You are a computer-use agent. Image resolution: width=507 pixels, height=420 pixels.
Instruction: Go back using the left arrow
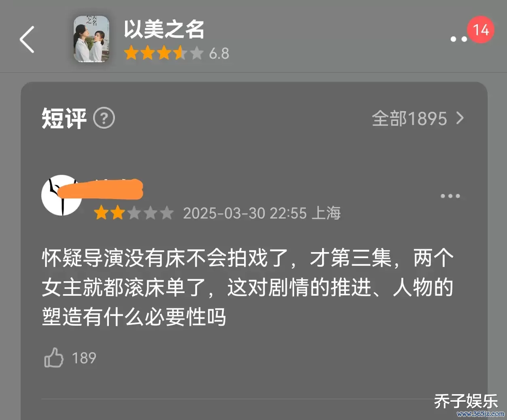tap(27, 39)
